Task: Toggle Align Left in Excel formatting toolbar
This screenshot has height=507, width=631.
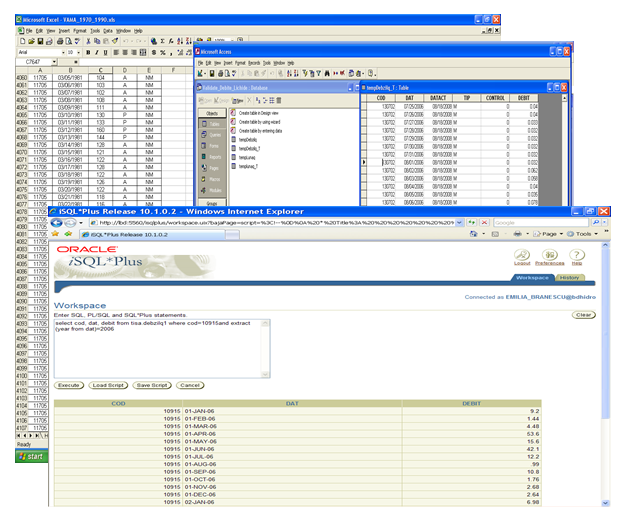Action: pyautogui.click(x=116, y=52)
